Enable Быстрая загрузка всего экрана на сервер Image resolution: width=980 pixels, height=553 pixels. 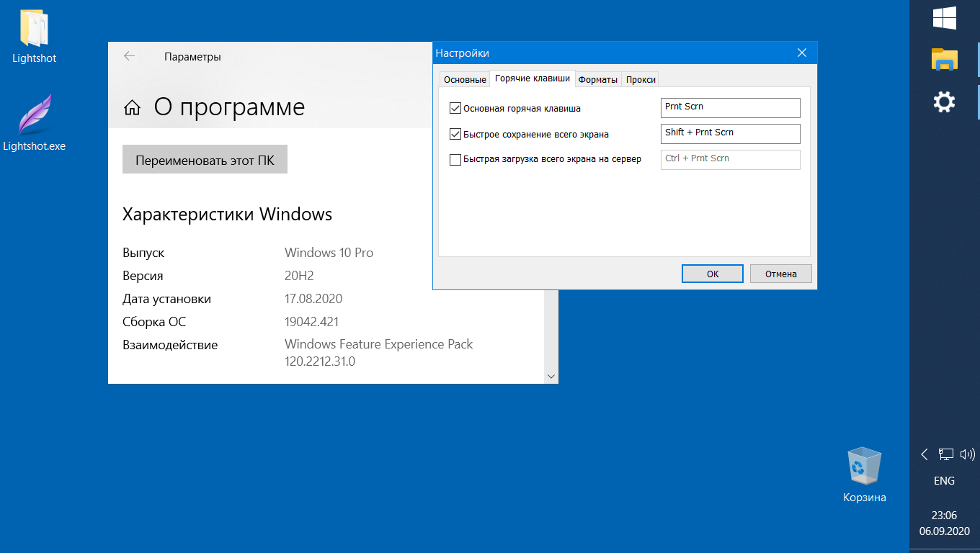click(x=455, y=160)
